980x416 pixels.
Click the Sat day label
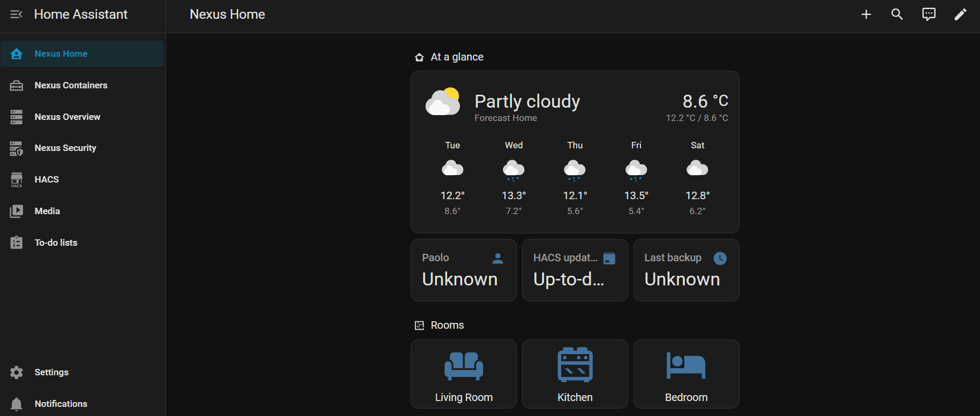click(x=697, y=145)
